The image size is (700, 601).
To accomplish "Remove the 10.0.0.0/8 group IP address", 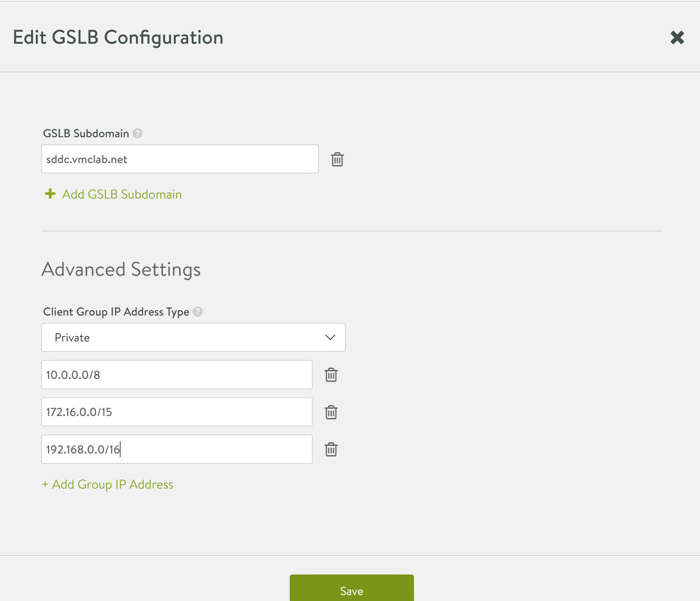I will pos(331,375).
